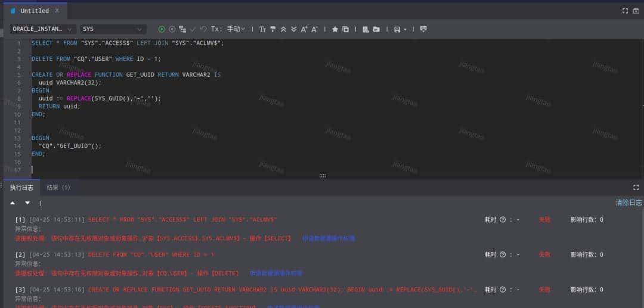Click permission request link in log entry [1]
Screen dimensions: 644x308
pyautogui.click(x=329, y=238)
